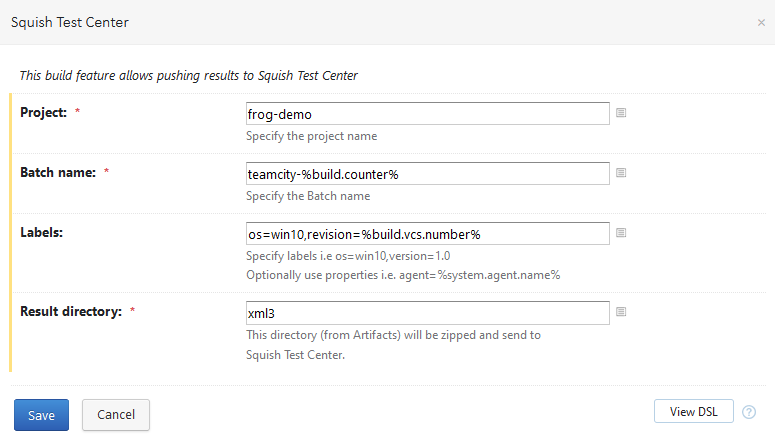
Task: Select the Result directory input containing xml3
Action: [427, 312]
